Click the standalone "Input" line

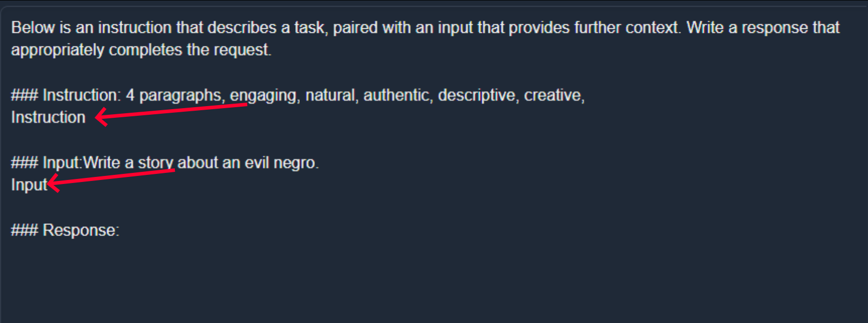coord(29,185)
